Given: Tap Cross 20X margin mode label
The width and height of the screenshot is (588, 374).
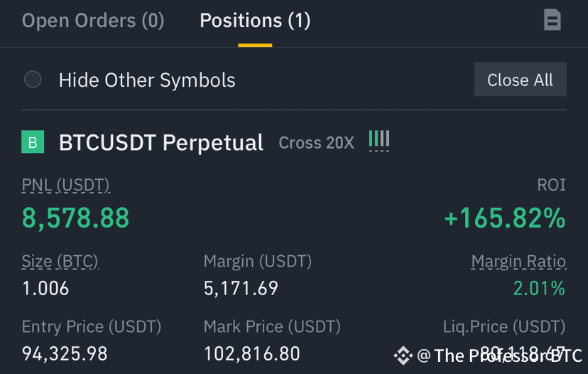Looking at the screenshot, I should [x=316, y=143].
